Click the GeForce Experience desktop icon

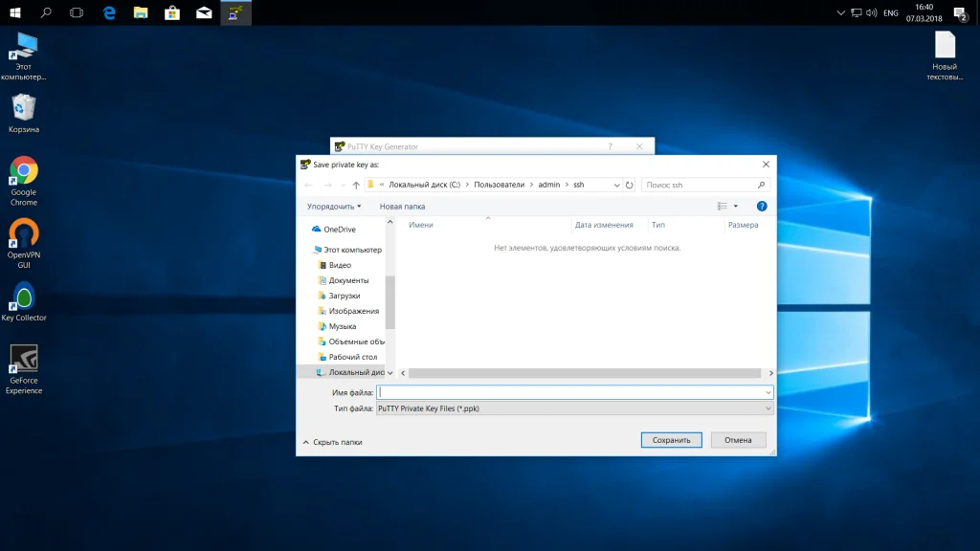24,361
